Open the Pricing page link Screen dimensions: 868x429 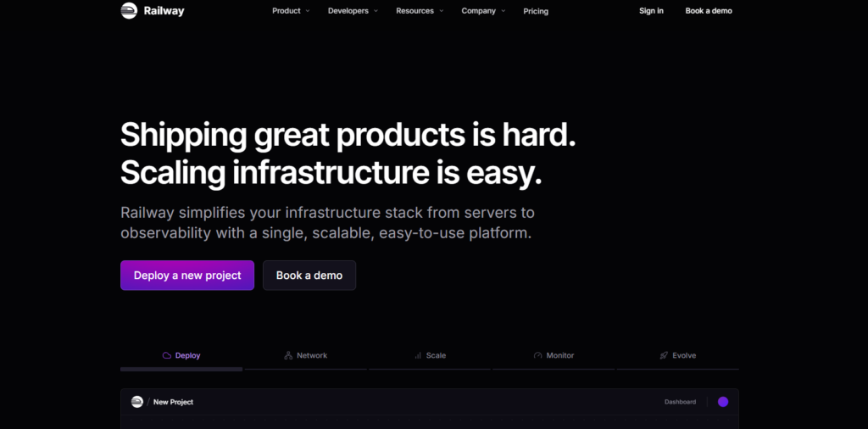coord(536,11)
